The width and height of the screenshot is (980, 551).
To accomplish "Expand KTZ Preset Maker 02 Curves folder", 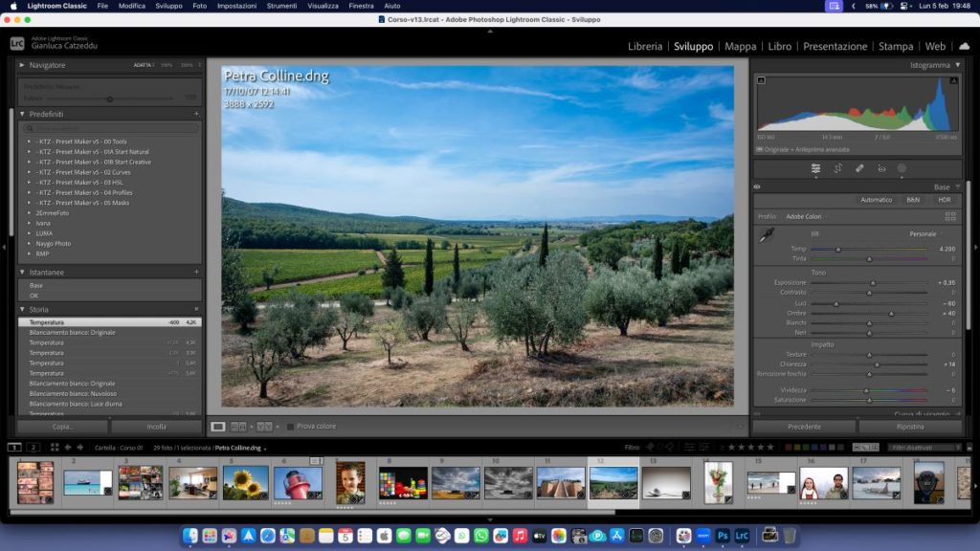I will point(29,172).
